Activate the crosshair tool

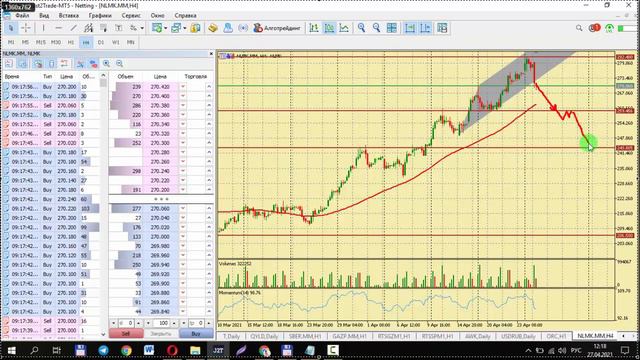[x=26, y=28]
